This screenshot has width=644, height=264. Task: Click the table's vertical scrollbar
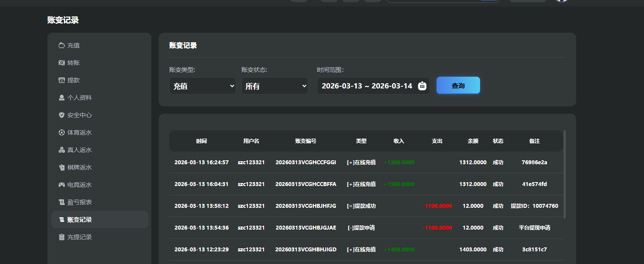click(564, 174)
